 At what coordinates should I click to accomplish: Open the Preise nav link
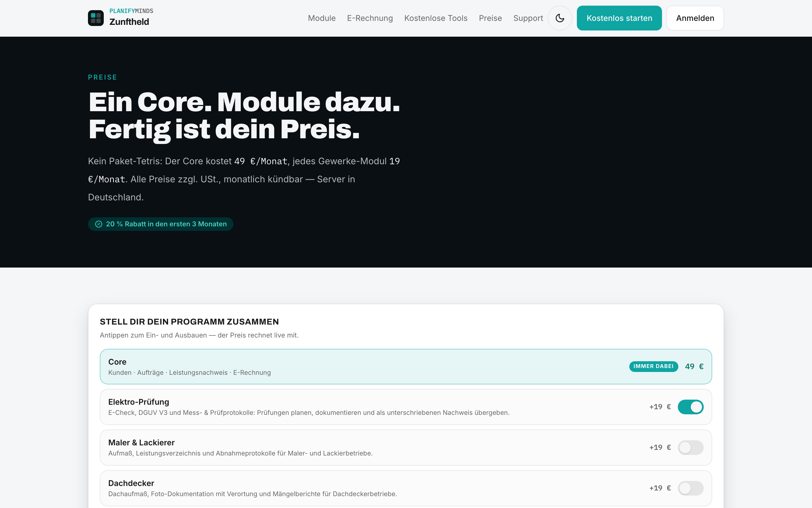[x=490, y=18]
